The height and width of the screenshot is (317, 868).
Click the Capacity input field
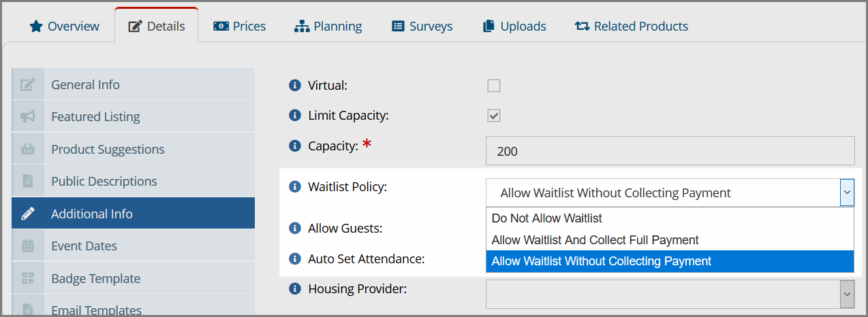click(x=670, y=151)
